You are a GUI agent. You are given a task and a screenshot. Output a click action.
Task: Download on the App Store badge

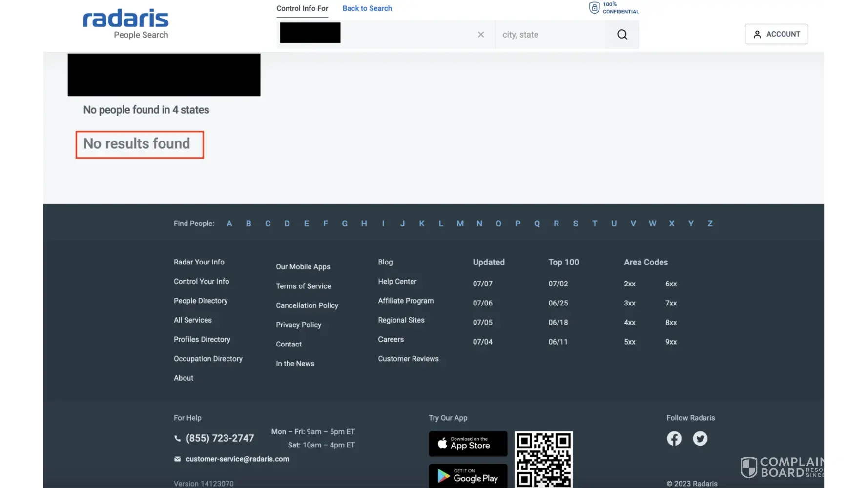(468, 444)
